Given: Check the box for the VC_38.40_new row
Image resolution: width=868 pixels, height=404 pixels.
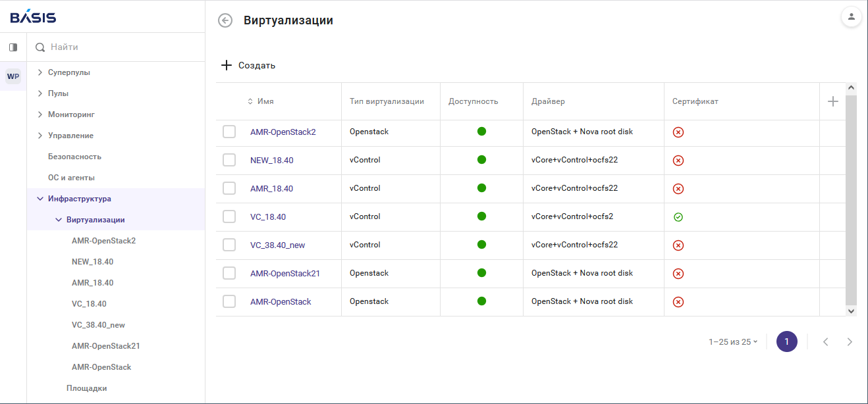Looking at the screenshot, I should [x=229, y=244].
